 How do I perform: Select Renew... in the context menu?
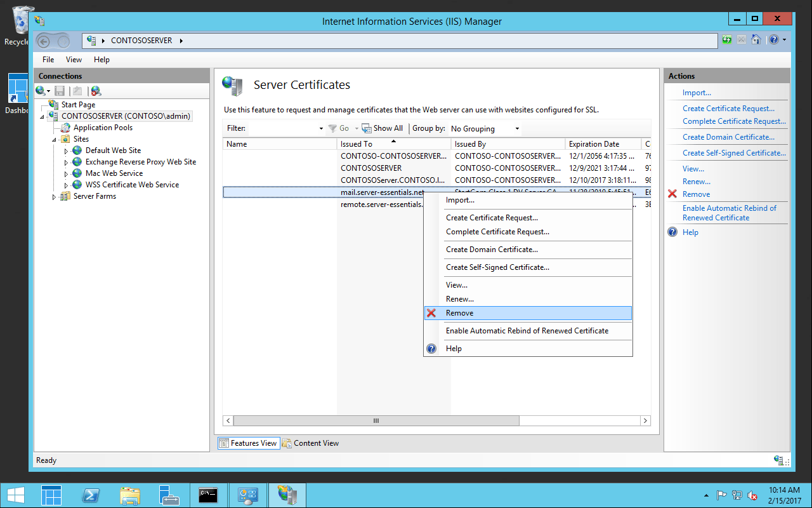tap(528, 299)
